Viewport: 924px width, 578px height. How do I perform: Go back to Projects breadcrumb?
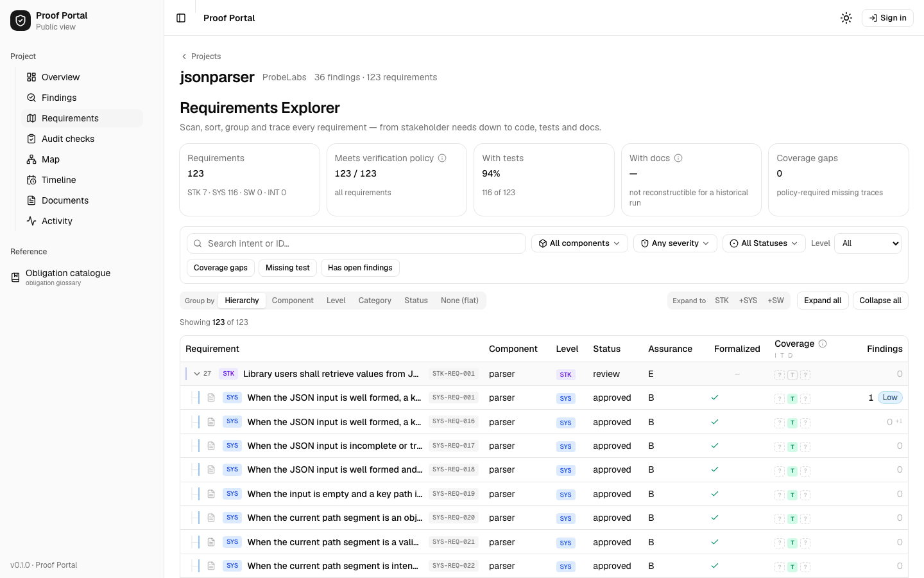[201, 57]
